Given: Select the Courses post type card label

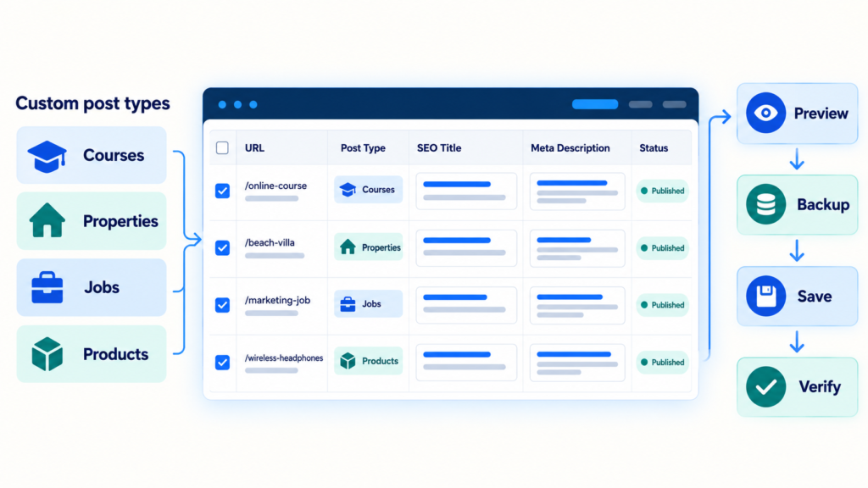Looking at the screenshot, I should click(114, 155).
